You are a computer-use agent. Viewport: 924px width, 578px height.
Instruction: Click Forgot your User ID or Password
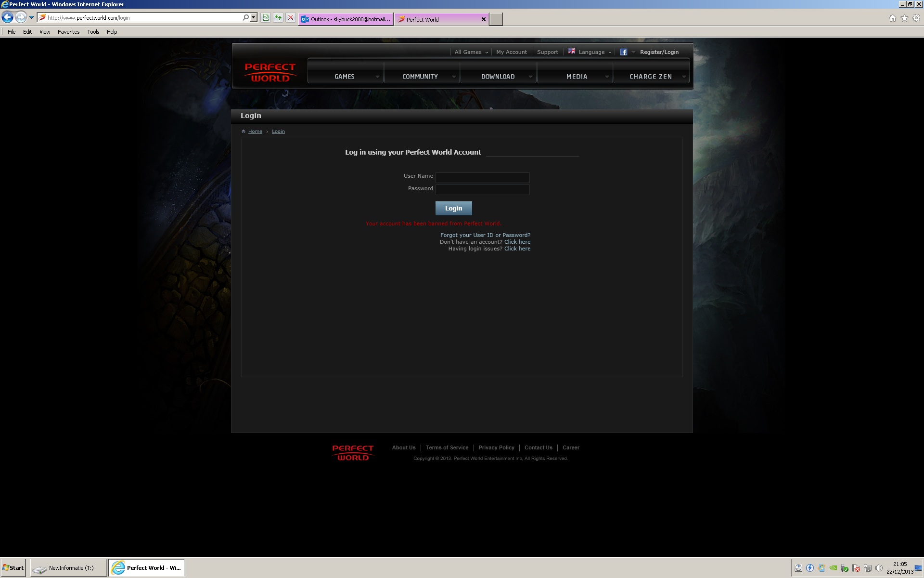[x=485, y=235]
